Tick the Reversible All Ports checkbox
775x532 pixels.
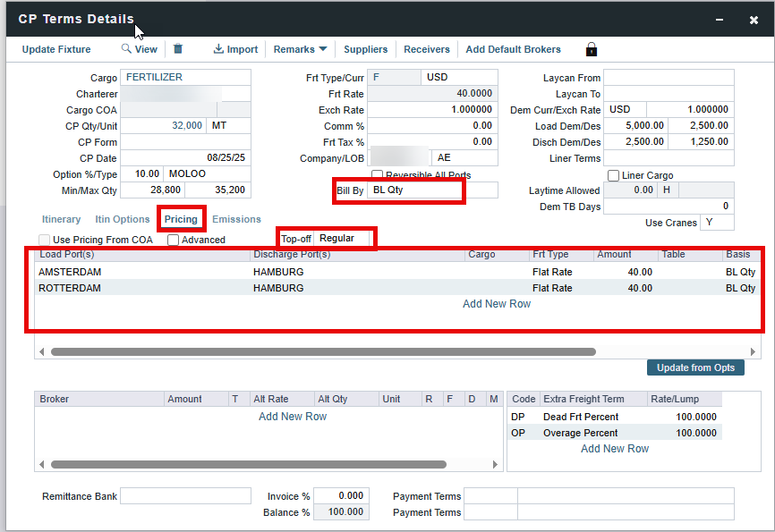click(378, 175)
